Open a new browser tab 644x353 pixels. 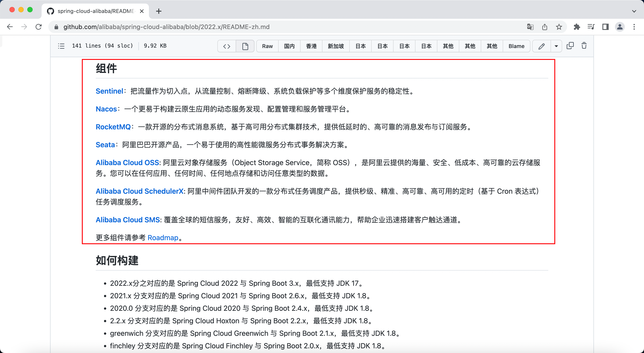(x=159, y=11)
